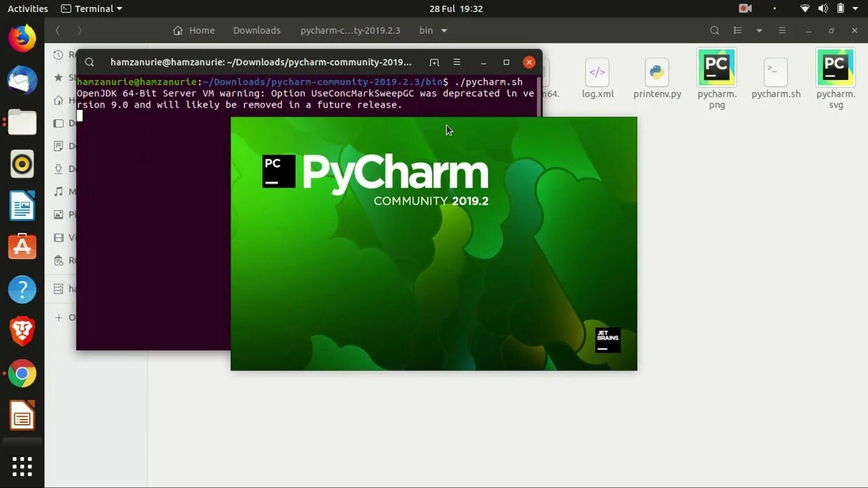Click the ./pycharm.sh command text
The image size is (868, 488).
click(488, 82)
